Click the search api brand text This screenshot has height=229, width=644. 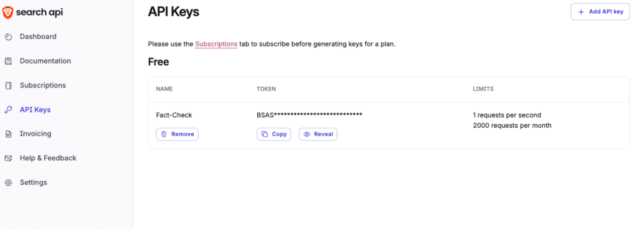pos(40,13)
